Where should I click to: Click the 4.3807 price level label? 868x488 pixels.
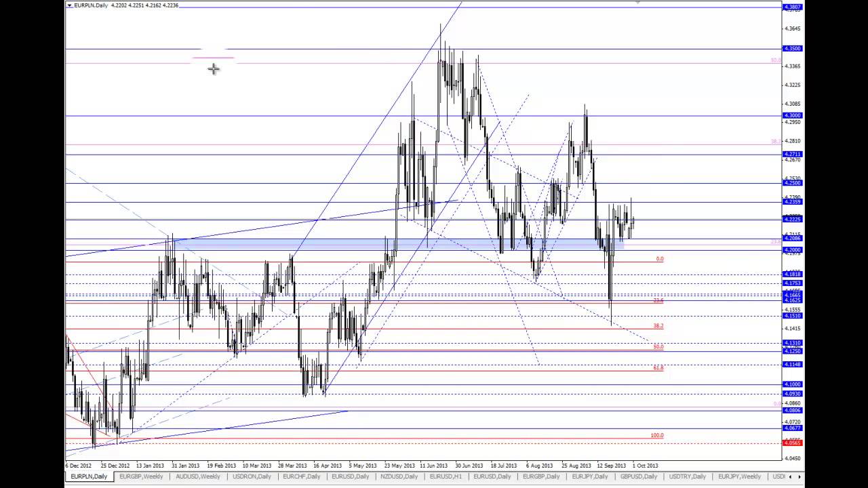coord(792,7)
